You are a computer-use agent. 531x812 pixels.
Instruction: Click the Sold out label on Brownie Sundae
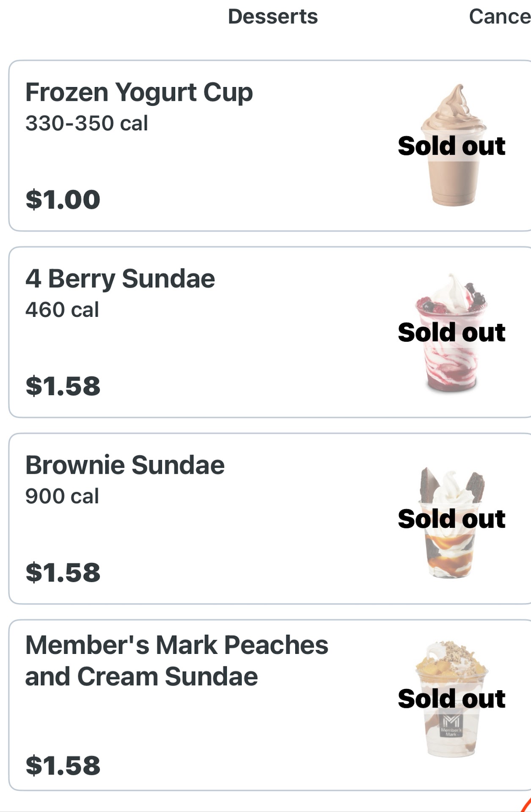(x=451, y=519)
